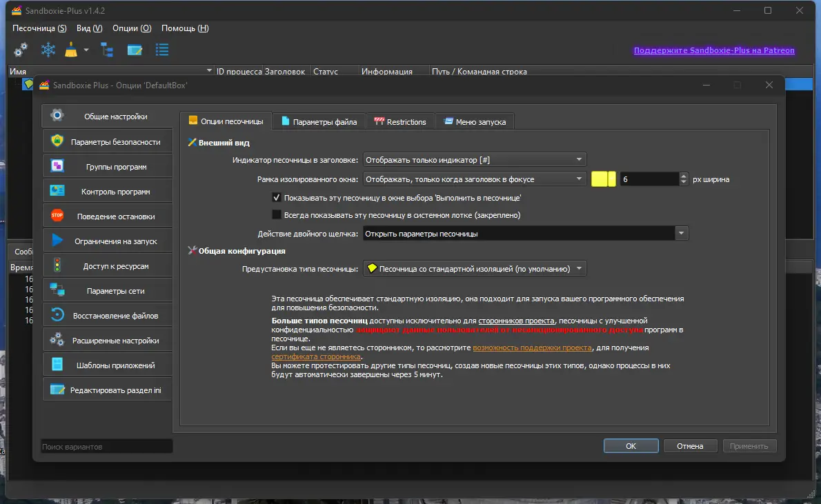Open Контроль программ section

108,192
